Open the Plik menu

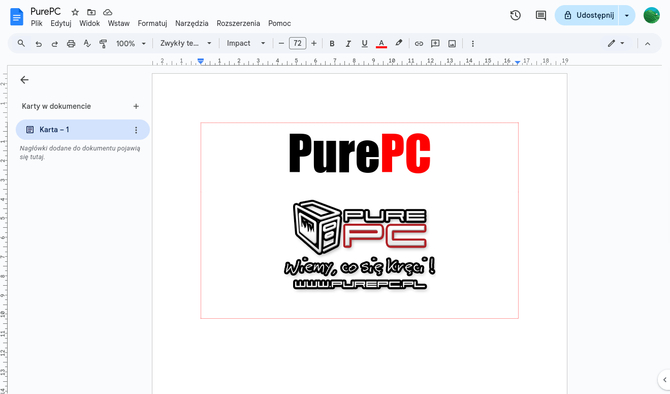36,24
